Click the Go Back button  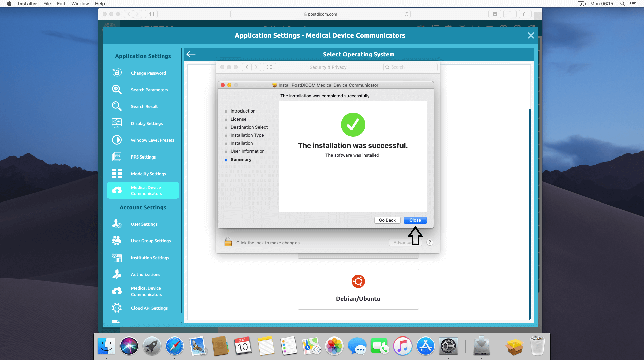tap(387, 220)
